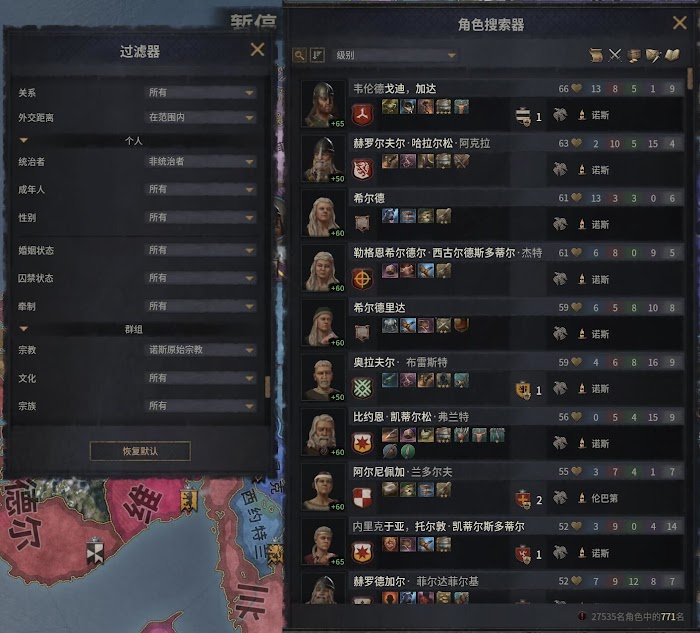This screenshot has height=633, width=700.
Task: Click the coat of arms of 奥拉夫尔·布雷斯特
Action: (x=362, y=387)
